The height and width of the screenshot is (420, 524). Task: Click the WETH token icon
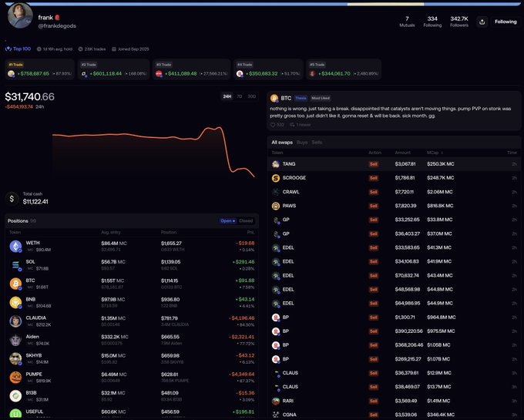coord(15,247)
